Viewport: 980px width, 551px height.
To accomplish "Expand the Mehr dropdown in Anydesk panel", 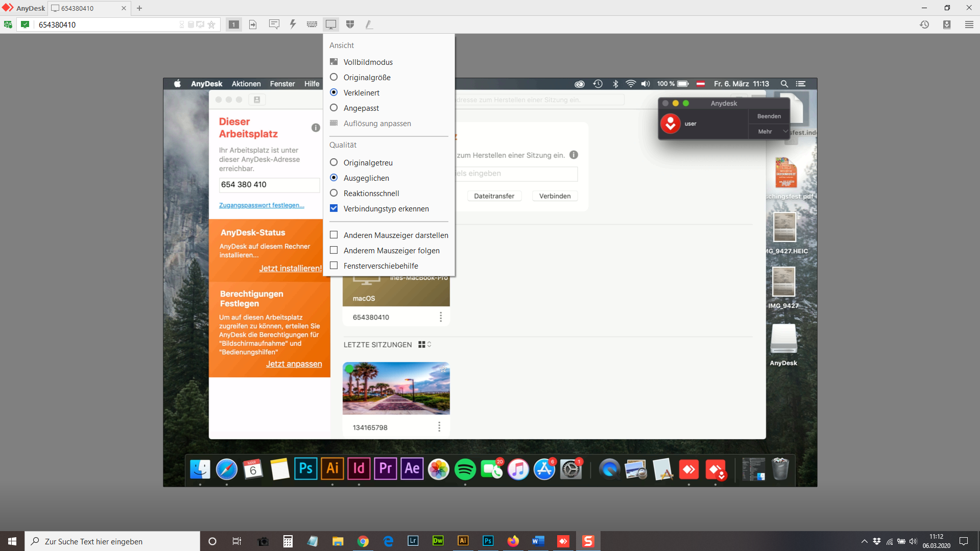I will [769, 131].
